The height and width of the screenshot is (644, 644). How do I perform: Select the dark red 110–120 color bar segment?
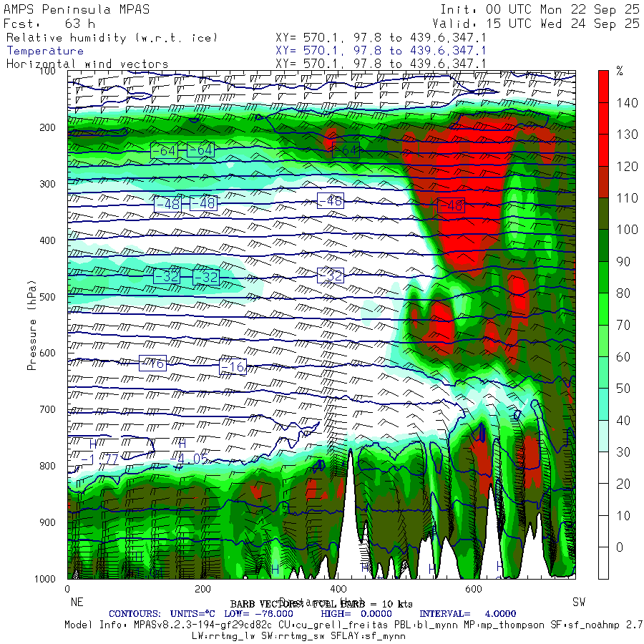click(603, 182)
